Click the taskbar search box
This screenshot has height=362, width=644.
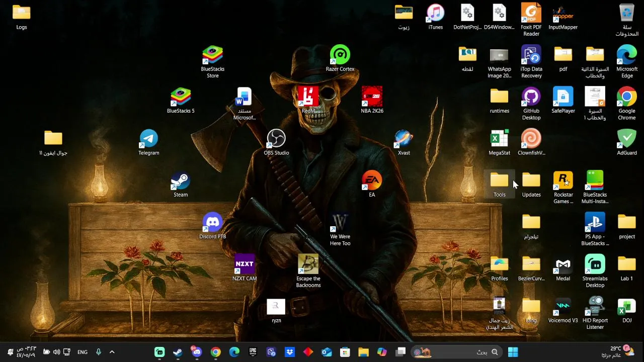click(457, 352)
